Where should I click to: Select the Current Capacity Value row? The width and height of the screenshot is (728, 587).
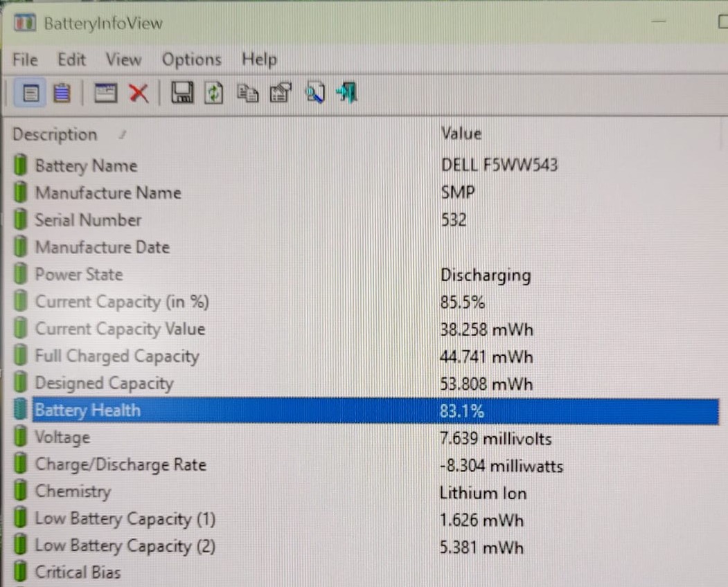coord(366,329)
